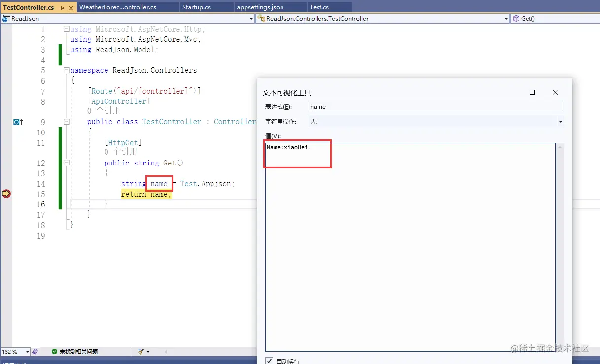Viewport: 600px width, 364px height.
Task: Click the [ApiController] attribute on line 8
Action: point(118,101)
